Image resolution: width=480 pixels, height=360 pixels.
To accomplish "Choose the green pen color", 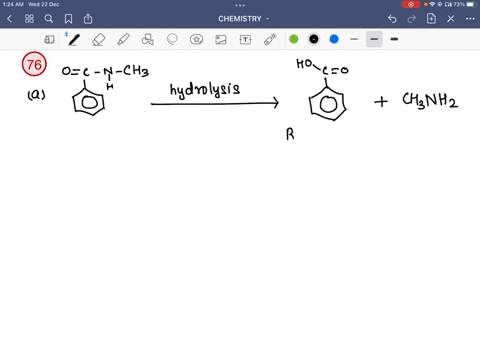I will (294, 39).
